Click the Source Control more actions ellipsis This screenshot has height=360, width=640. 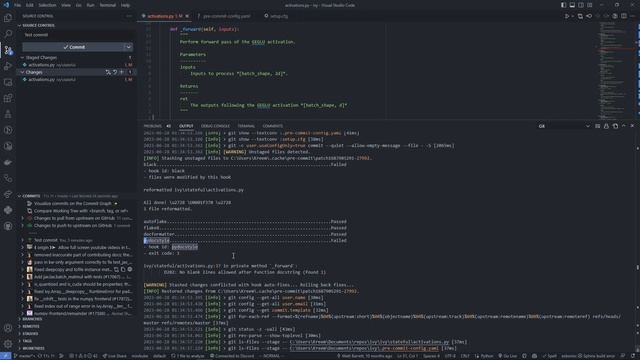point(129,16)
